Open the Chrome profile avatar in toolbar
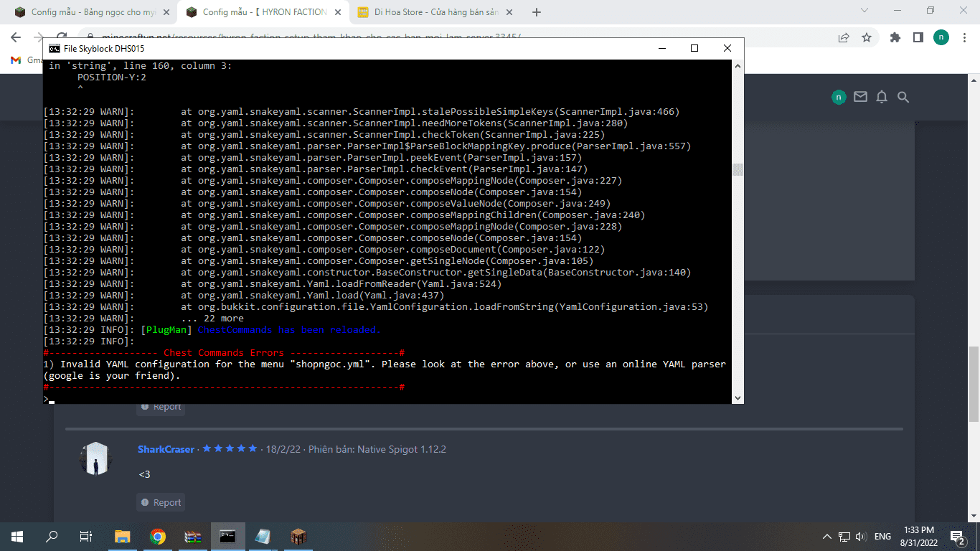Screen dimensions: 980x551 (941, 37)
